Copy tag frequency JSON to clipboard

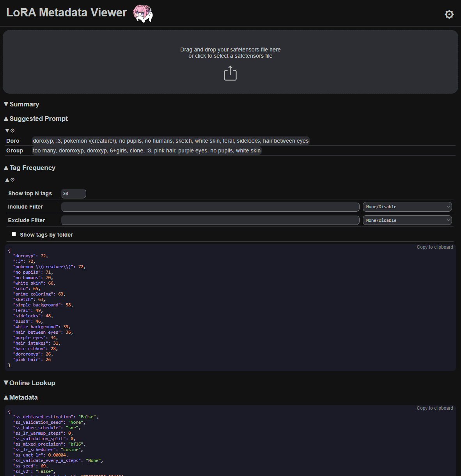pyautogui.click(x=434, y=247)
